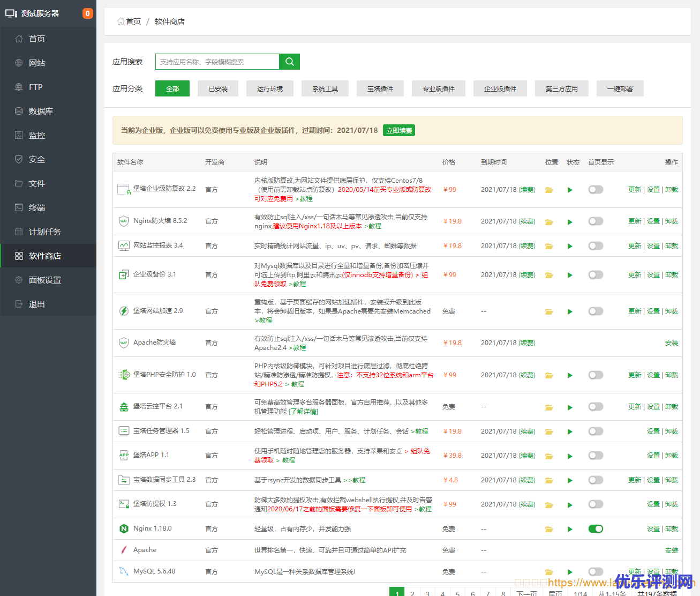Image resolution: width=700 pixels, height=596 pixels.
Task: Click the orange notification badge 0
Action: (88, 13)
